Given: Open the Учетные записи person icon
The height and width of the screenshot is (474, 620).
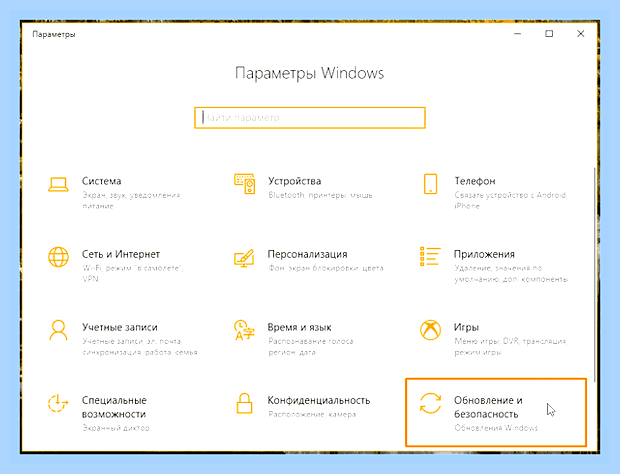Looking at the screenshot, I should click(x=58, y=330).
